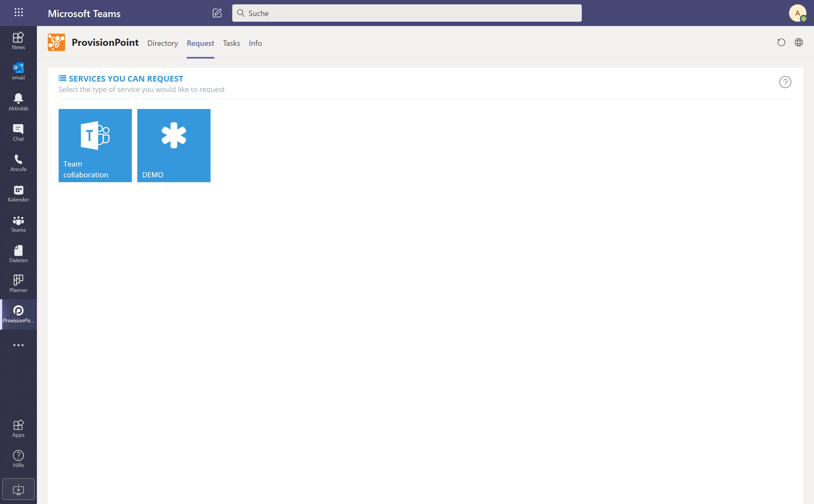
Task: Click the ProvisionPoint orange logo
Action: tap(56, 42)
